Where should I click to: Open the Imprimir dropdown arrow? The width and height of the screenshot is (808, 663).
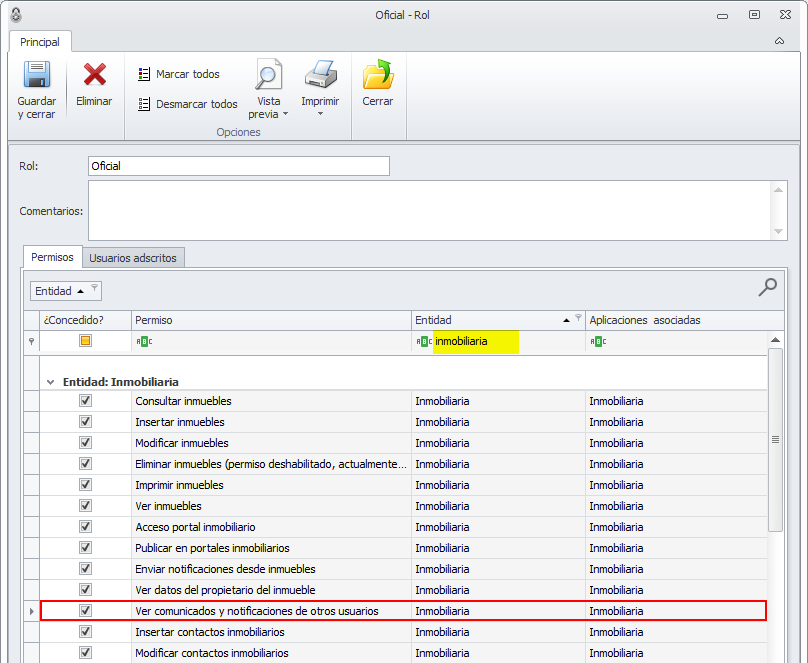320,114
